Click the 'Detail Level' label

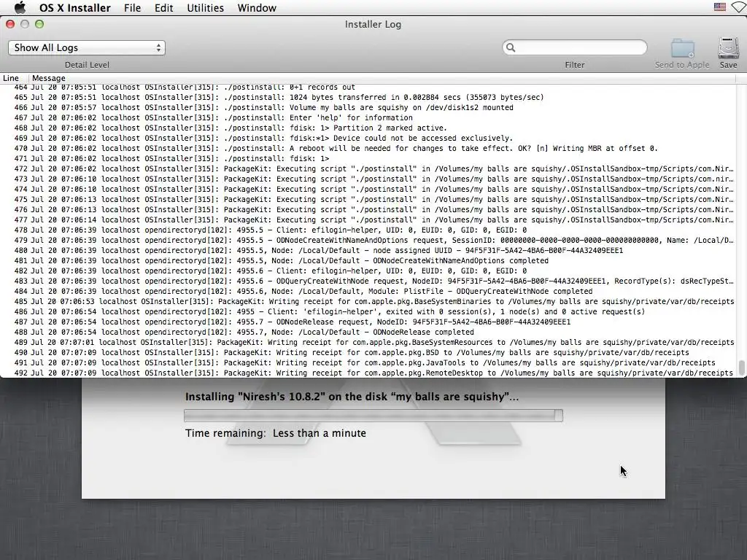click(x=87, y=65)
